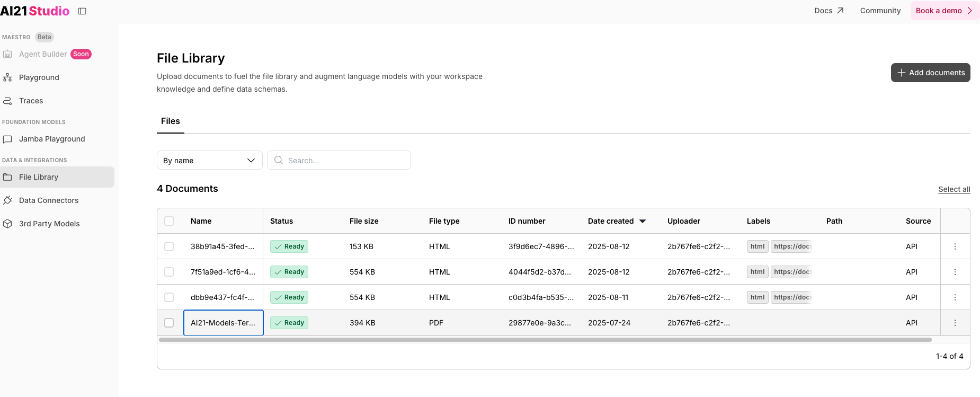Click the Add documents button
This screenshot has width=980, height=397.
(930, 73)
